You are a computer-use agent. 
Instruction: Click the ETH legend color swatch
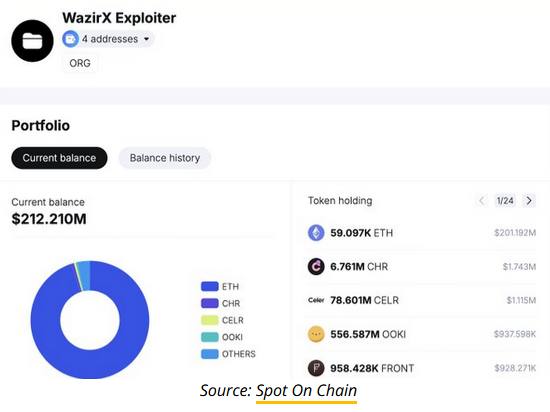(210, 286)
